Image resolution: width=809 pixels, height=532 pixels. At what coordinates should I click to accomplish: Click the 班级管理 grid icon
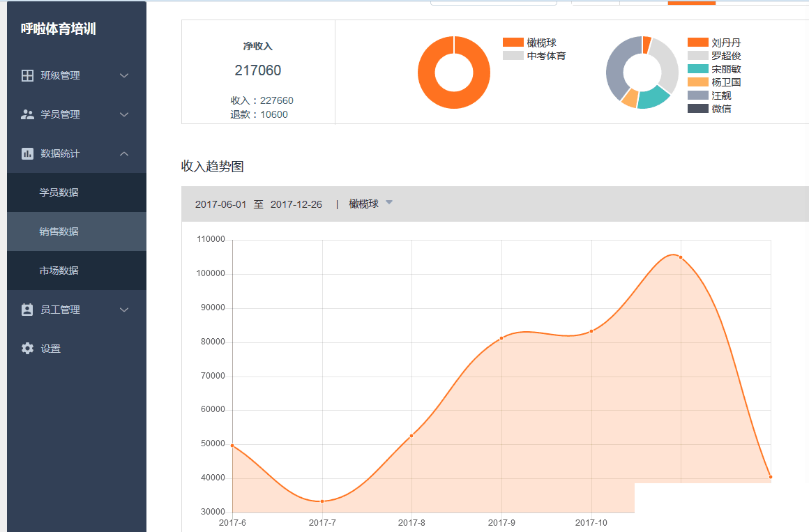(x=27, y=75)
